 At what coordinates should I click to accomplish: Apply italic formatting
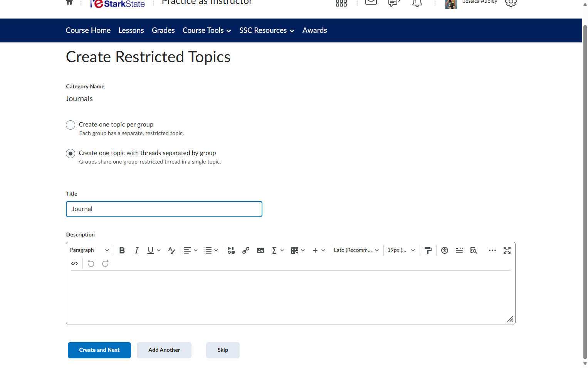[136, 250]
